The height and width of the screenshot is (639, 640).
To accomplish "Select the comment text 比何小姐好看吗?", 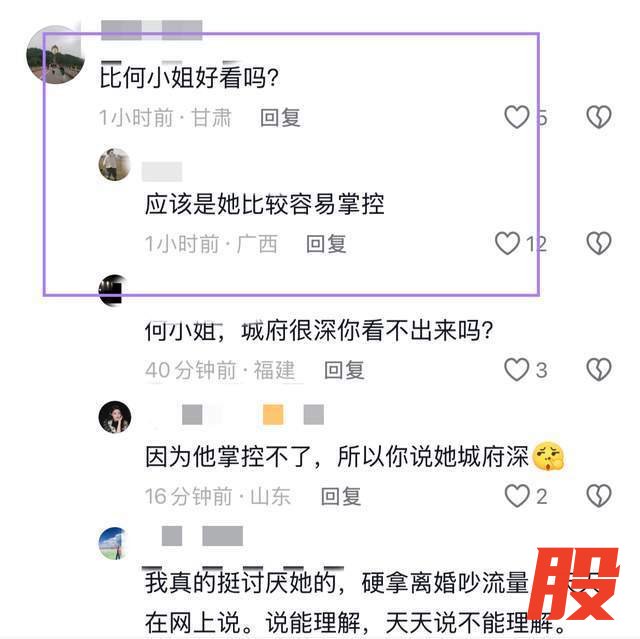I will (x=189, y=77).
